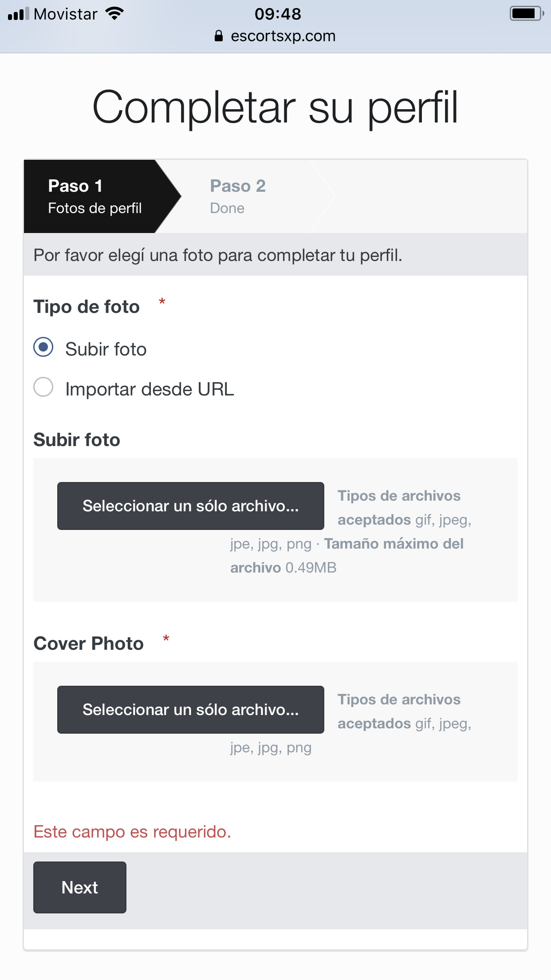Open the Paso 1 Fotos de perfil step
Viewport: 551px width, 980px height.
pos(95,196)
